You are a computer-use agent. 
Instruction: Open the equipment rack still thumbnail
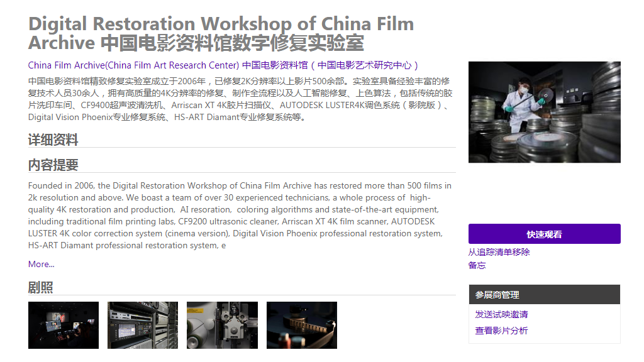143,325
